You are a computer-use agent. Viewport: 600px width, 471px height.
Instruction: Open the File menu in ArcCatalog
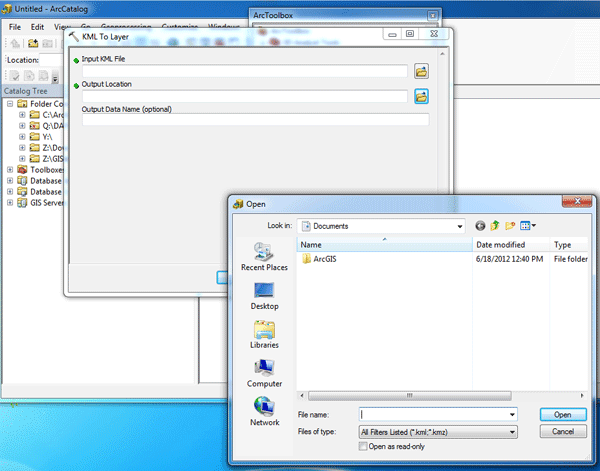(x=15, y=25)
